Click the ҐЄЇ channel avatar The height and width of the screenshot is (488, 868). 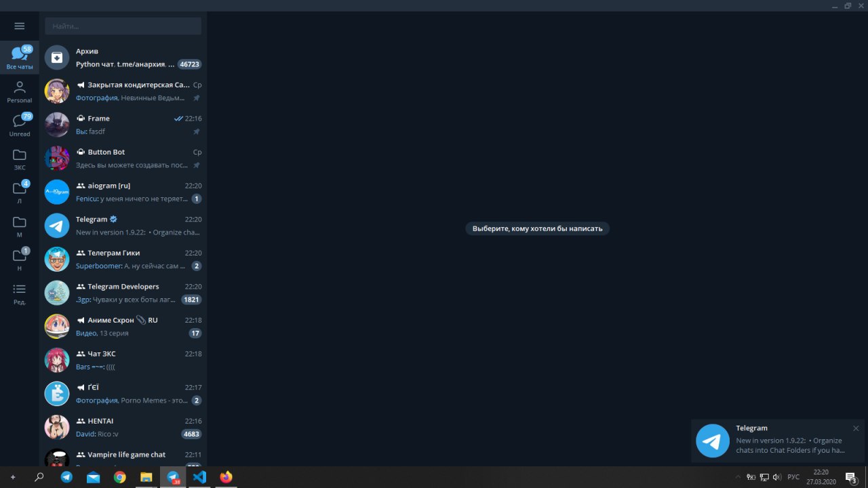pyautogui.click(x=57, y=394)
